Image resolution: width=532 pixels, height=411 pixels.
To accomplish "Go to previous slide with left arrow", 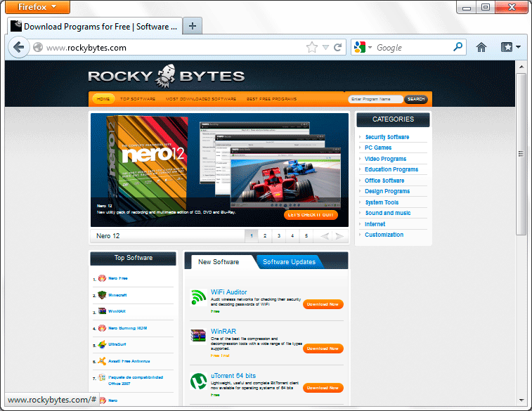I will (325, 236).
